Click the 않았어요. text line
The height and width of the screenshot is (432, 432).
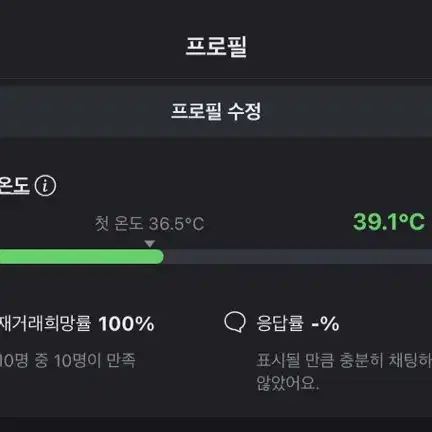[288, 383]
